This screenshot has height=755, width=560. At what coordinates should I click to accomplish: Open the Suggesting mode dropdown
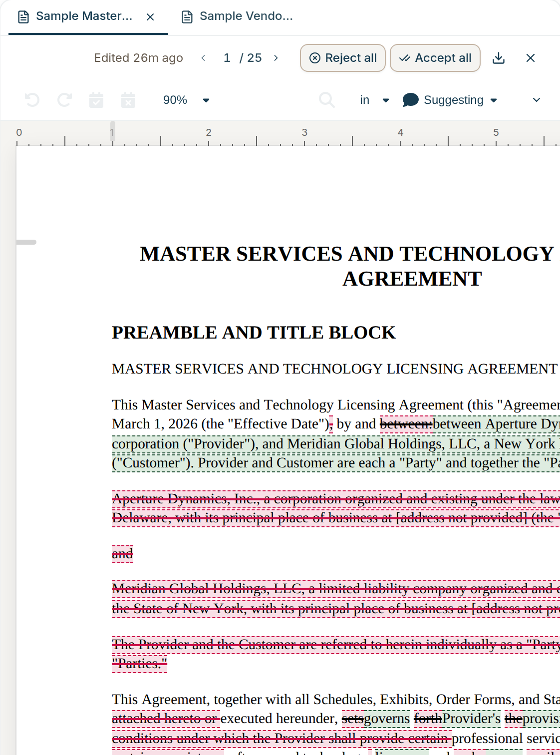(x=450, y=100)
